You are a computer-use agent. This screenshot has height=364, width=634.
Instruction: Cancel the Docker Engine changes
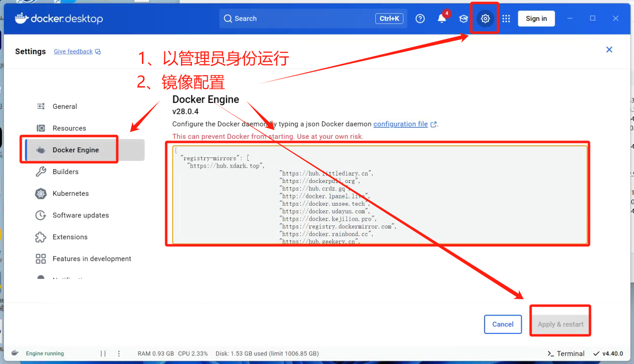coord(502,324)
